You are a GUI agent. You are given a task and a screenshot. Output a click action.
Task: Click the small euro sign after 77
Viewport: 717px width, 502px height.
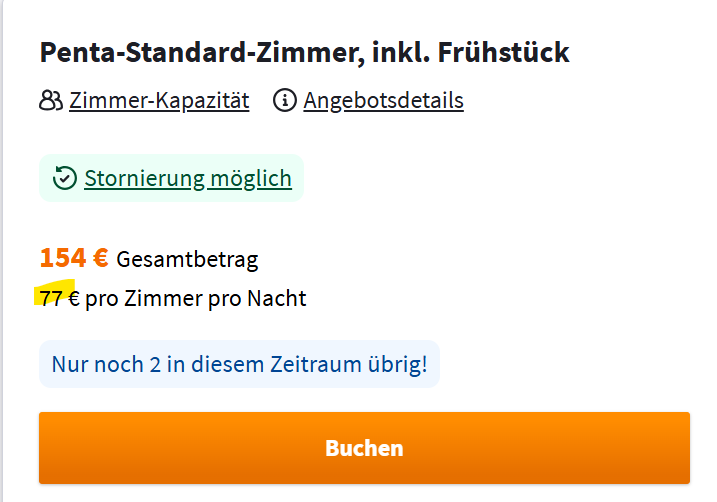(74, 299)
